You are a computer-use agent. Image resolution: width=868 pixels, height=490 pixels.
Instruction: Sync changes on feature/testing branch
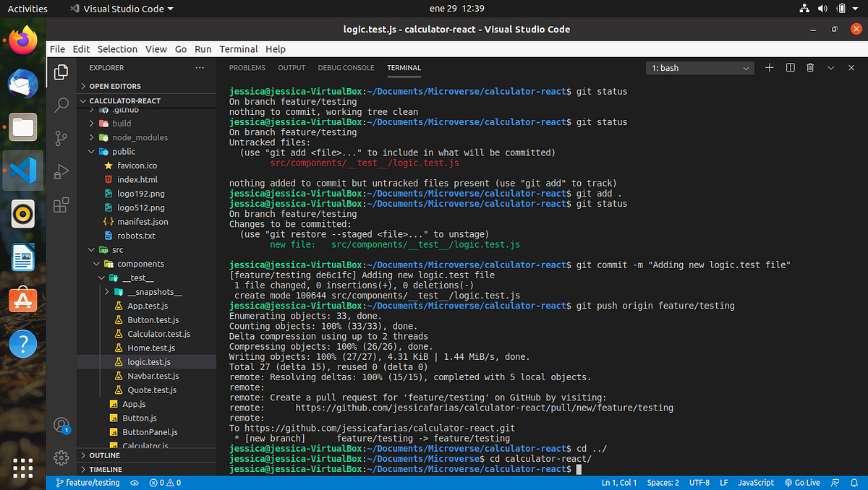click(x=134, y=482)
